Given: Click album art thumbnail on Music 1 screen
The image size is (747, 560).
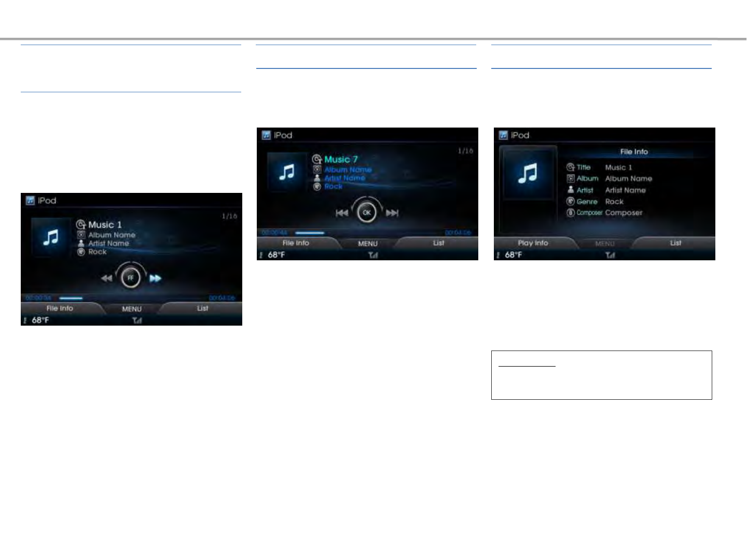Looking at the screenshot, I should click(51, 238).
